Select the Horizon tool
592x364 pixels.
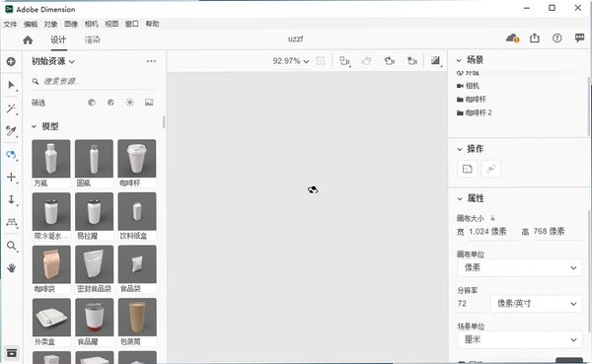point(11,222)
